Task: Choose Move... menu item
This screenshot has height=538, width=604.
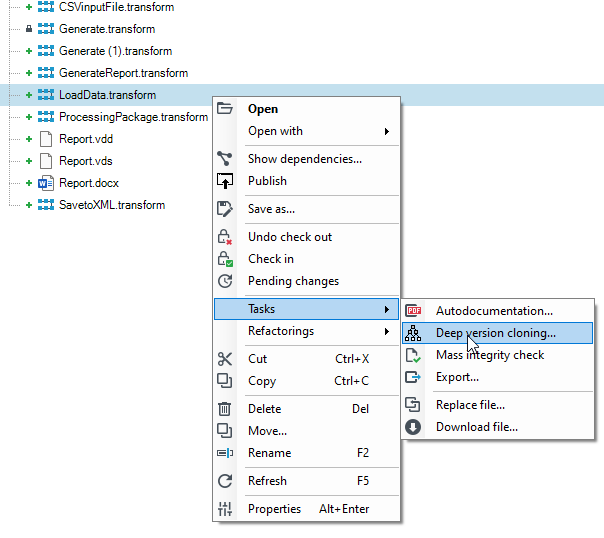Action: [307, 431]
